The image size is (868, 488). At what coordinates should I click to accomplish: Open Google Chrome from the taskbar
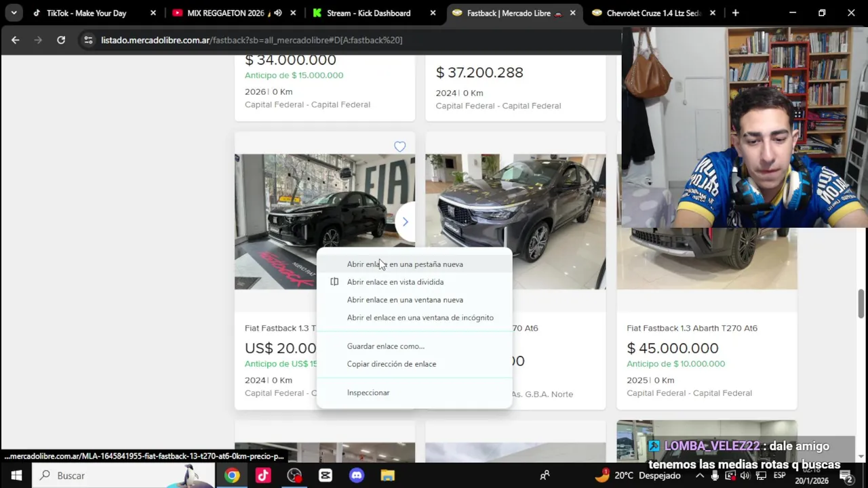232,476
